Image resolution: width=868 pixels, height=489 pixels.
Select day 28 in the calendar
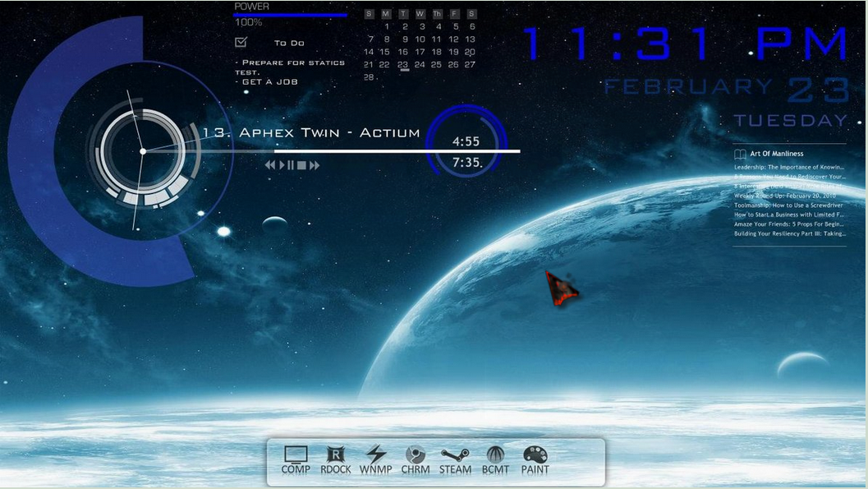point(369,77)
